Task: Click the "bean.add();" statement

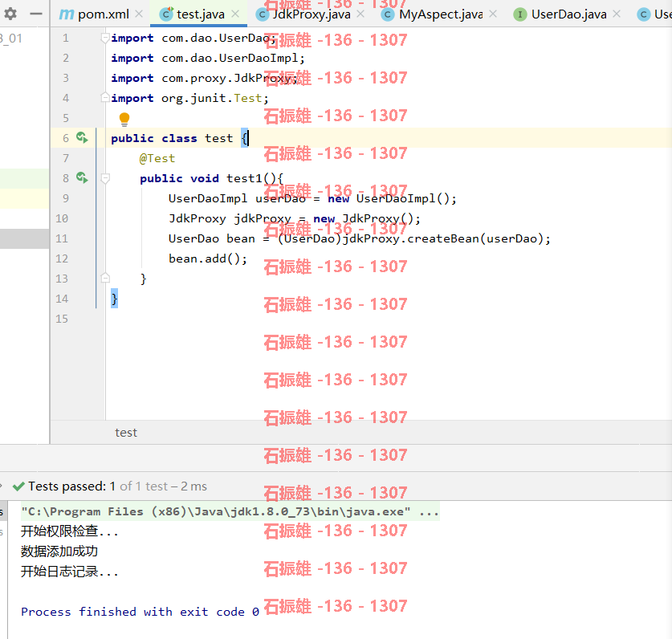Action: click(208, 258)
